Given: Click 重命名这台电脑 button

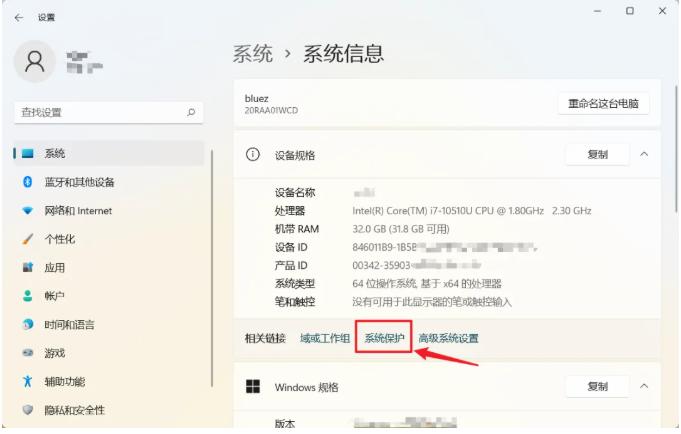Looking at the screenshot, I should tap(603, 104).
